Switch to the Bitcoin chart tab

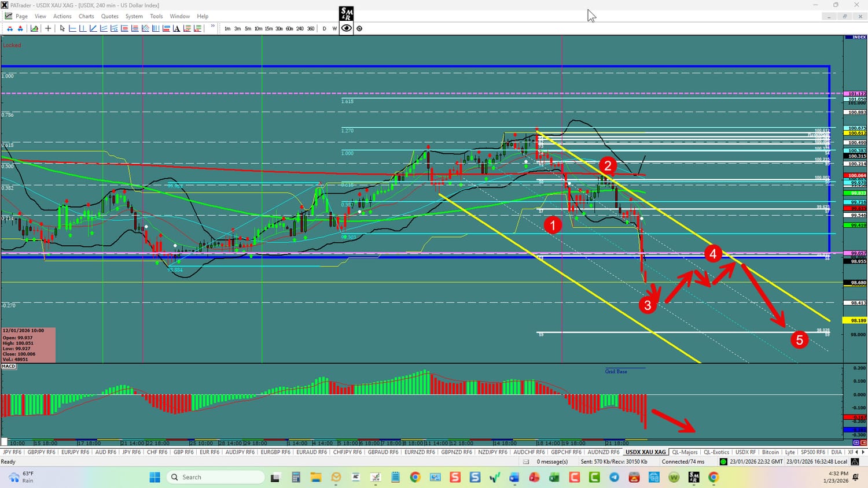[770, 452]
